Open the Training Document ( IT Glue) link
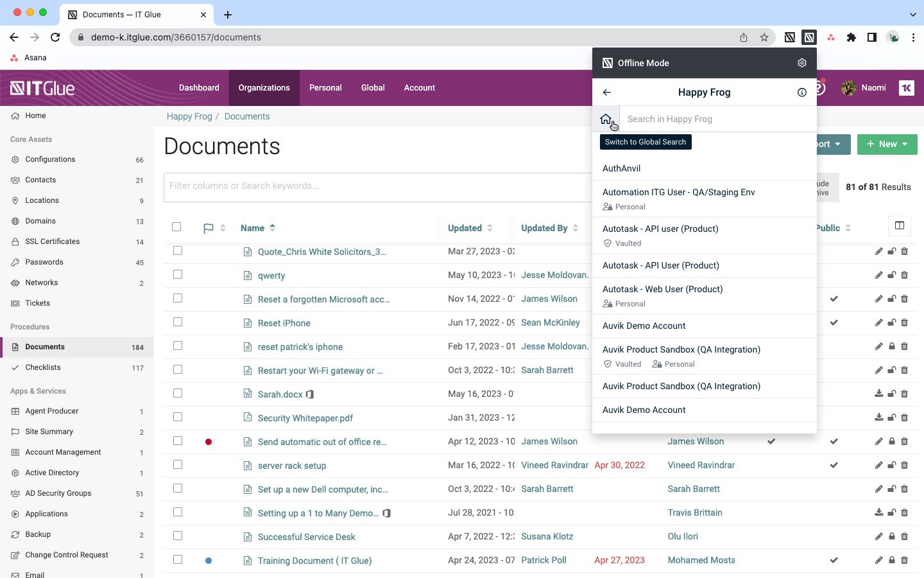 click(x=314, y=561)
